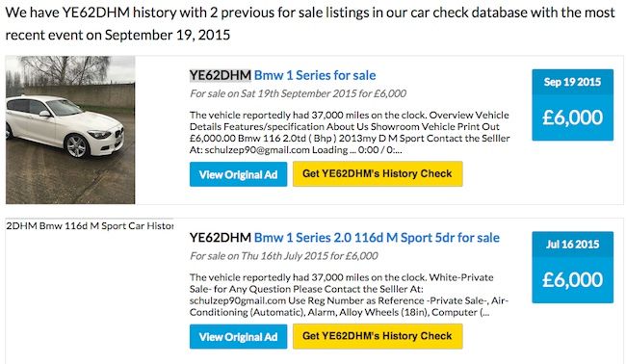Open the white BMW photo thumbnail
This screenshot has height=364, width=626.
70,130
